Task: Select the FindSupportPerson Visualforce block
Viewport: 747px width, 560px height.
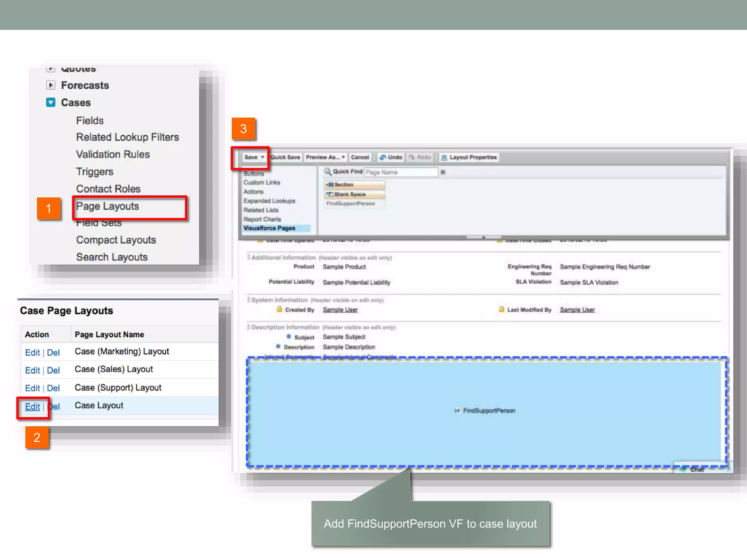Action: (487, 412)
